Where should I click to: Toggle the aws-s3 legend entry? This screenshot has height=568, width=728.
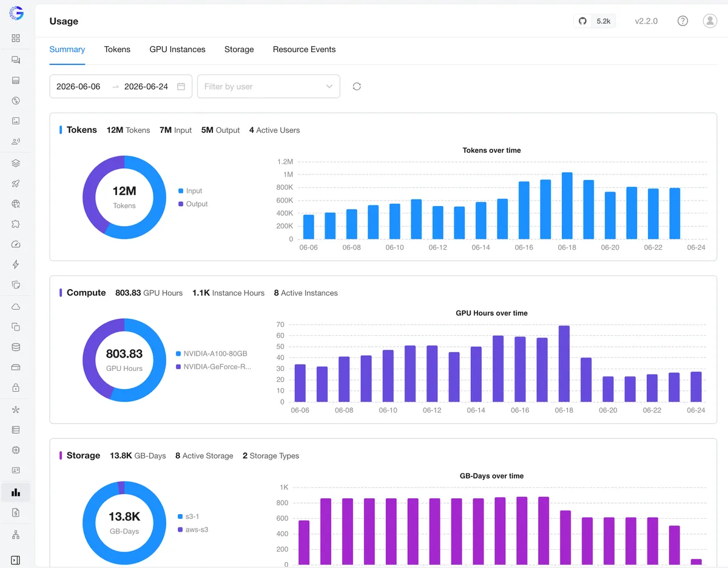pyautogui.click(x=193, y=530)
